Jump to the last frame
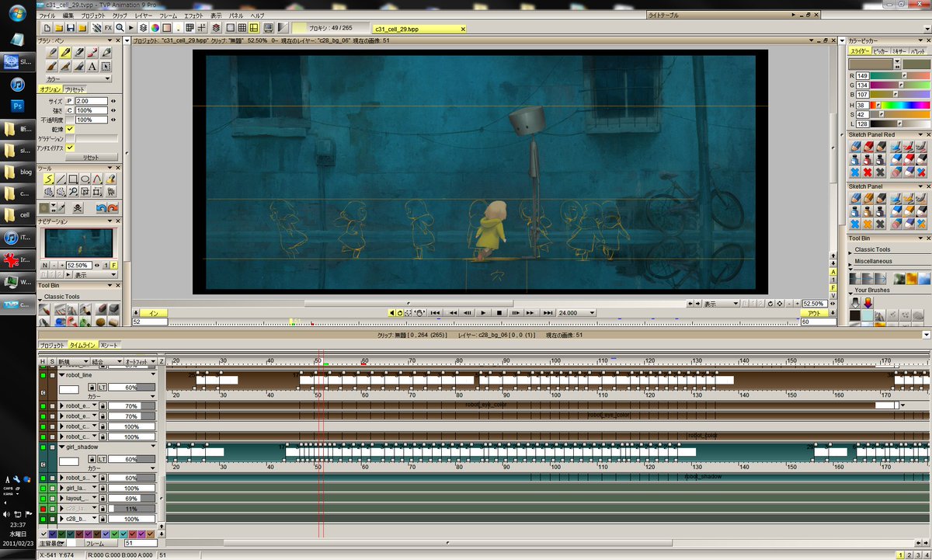 [x=548, y=312]
